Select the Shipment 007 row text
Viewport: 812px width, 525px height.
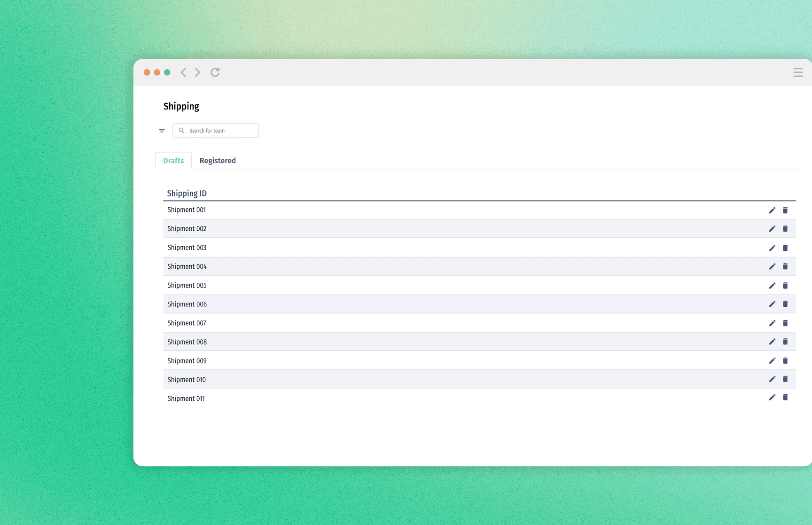pyautogui.click(x=187, y=323)
